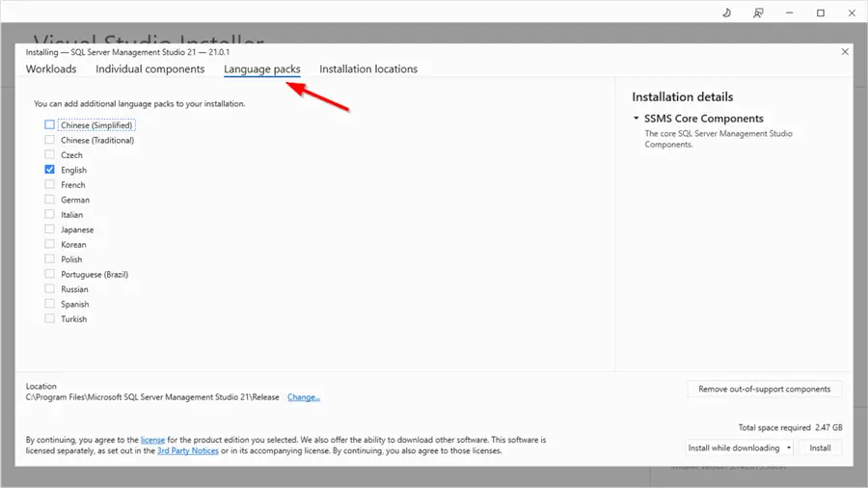The height and width of the screenshot is (488, 868).
Task: Click the Installing SSMS 21 title text
Action: (x=127, y=52)
